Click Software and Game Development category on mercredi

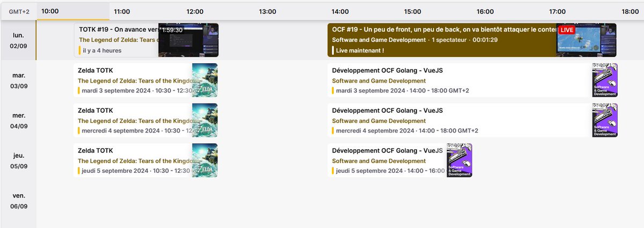pyautogui.click(x=379, y=121)
